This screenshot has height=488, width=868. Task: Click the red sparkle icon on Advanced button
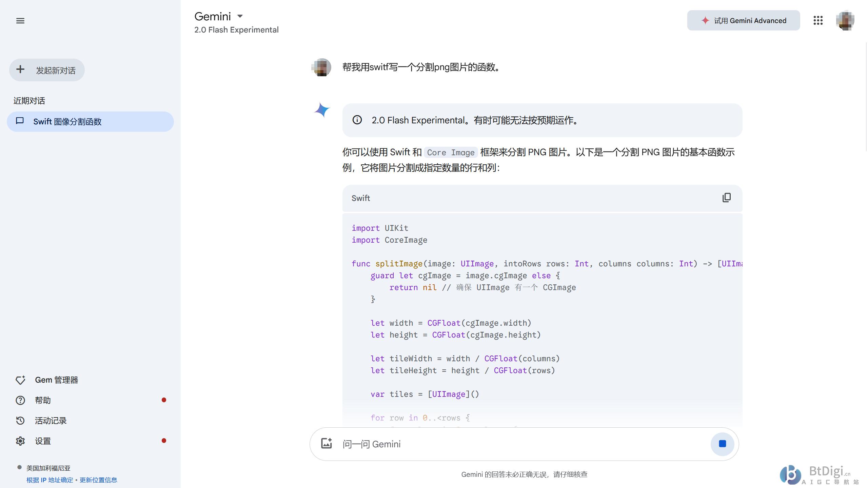[705, 20]
